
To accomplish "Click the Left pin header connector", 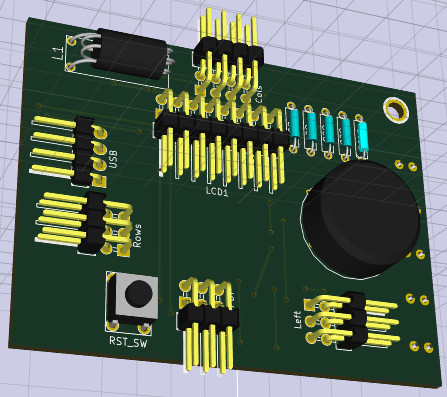I will (x=352, y=320).
